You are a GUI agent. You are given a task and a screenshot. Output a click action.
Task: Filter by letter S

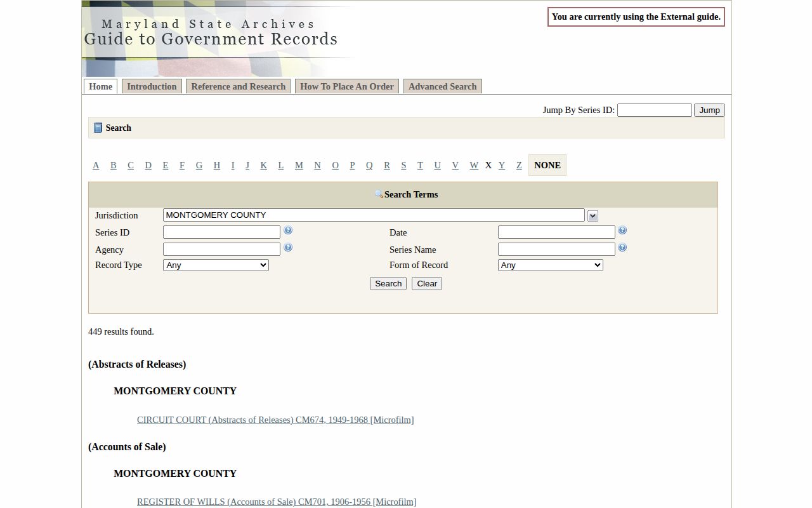coord(403,165)
